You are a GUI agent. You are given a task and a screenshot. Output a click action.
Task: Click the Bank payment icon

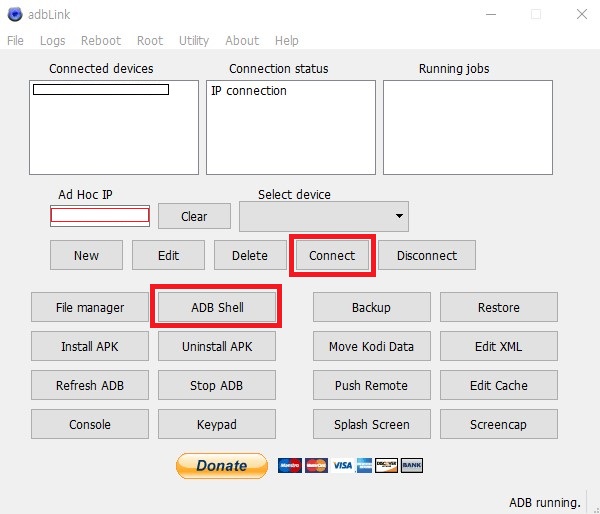click(x=412, y=465)
